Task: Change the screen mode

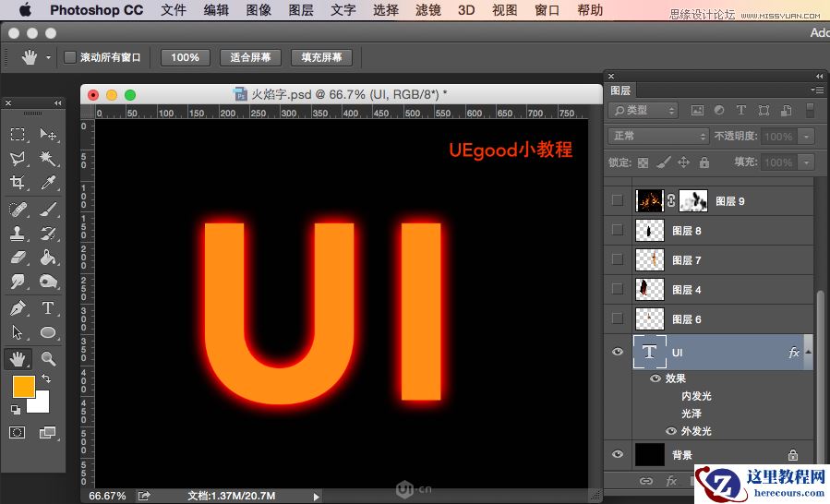Action: 48,433
